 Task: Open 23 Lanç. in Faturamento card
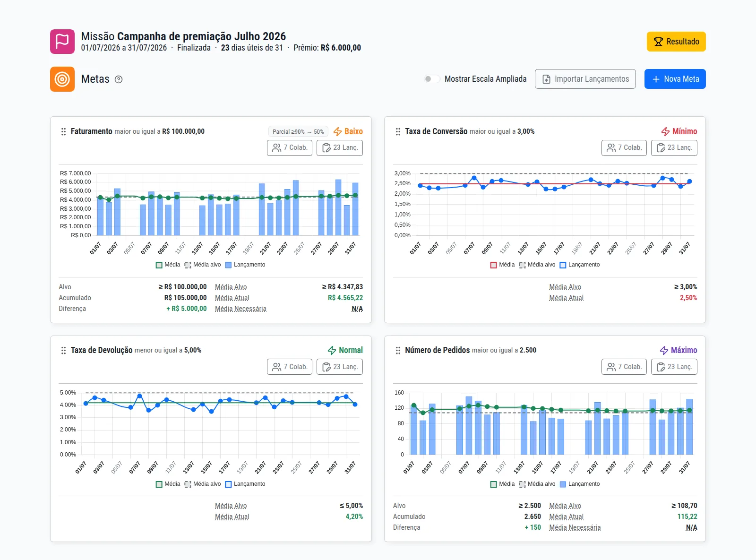click(340, 148)
